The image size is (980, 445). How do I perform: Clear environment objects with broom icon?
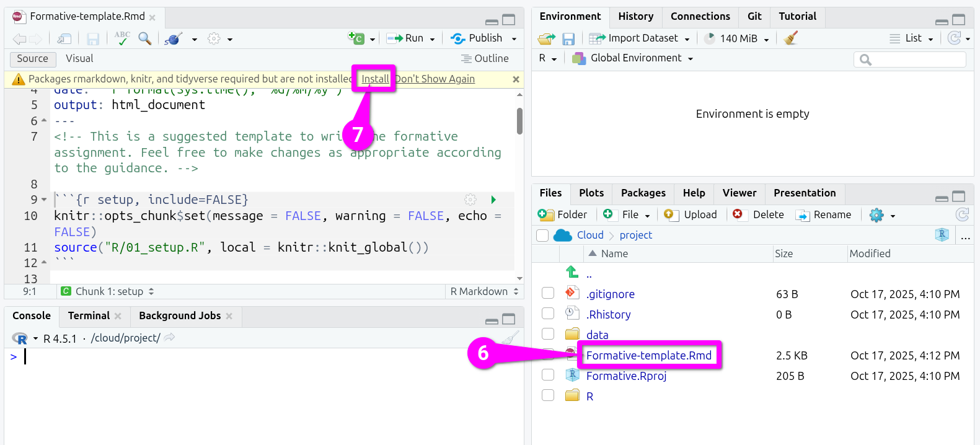[x=790, y=38]
